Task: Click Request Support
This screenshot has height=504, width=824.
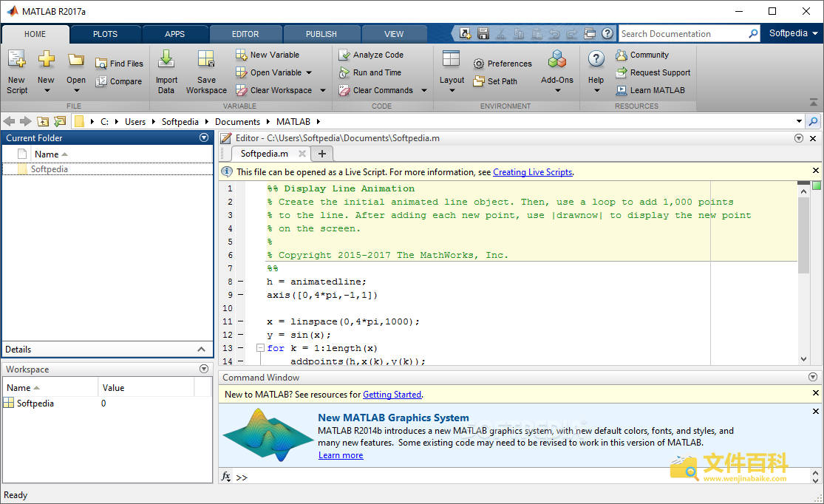Action: tap(653, 72)
